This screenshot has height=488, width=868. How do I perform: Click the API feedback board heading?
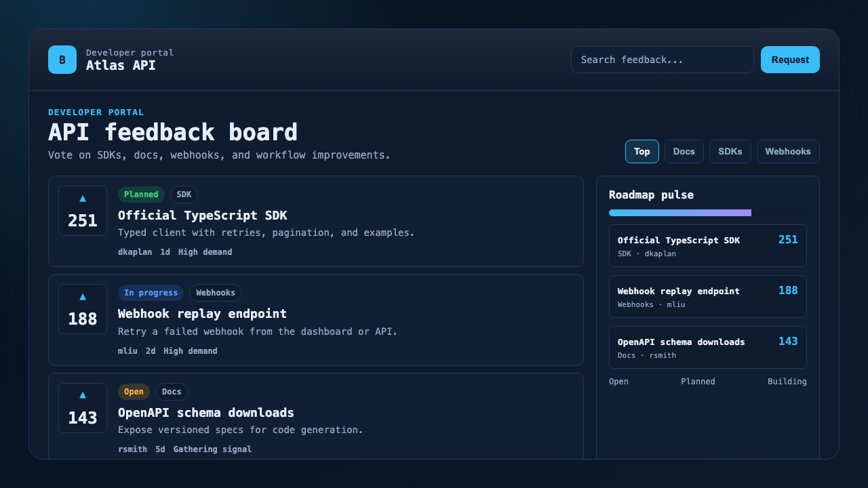pos(173,132)
